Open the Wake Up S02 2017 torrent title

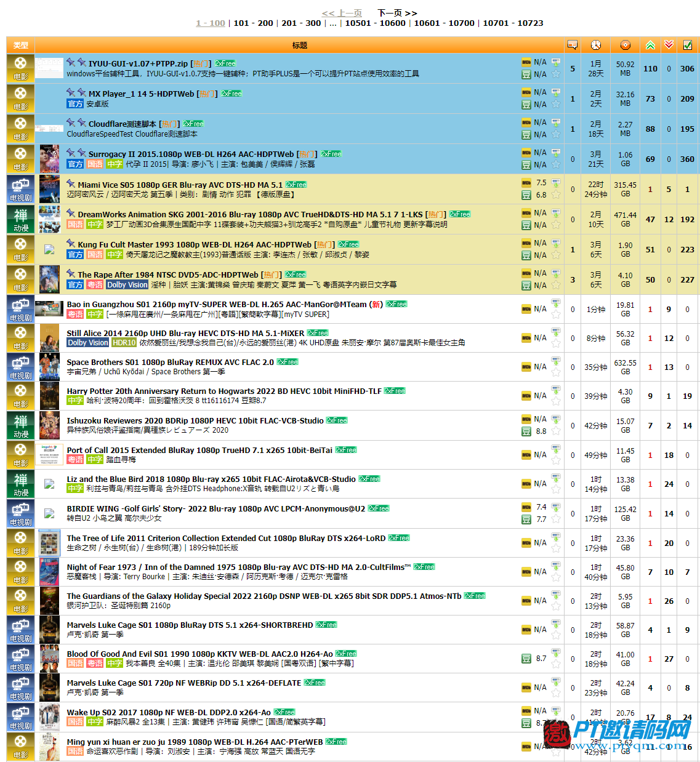click(x=169, y=712)
